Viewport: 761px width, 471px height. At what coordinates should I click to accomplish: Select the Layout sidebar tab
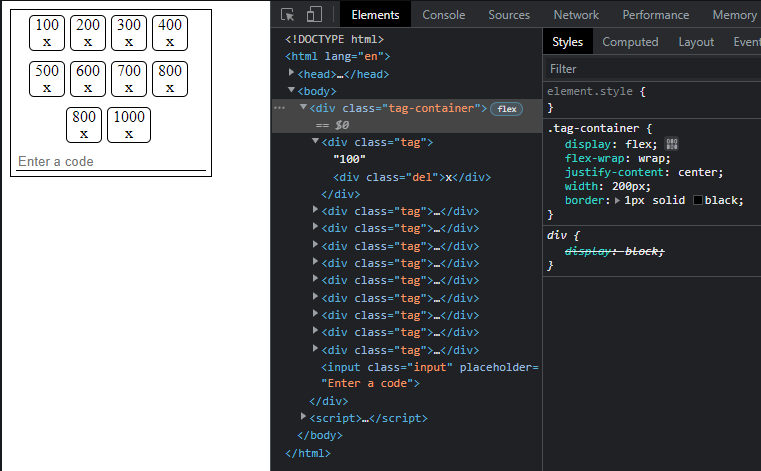tap(696, 42)
